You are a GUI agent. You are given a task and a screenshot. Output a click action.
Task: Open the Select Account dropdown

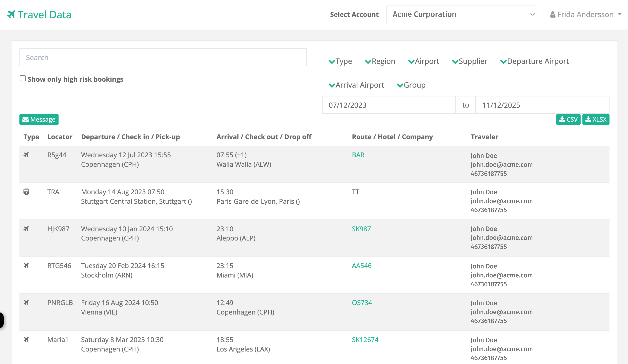pyautogui.click(x=461, y=14)
